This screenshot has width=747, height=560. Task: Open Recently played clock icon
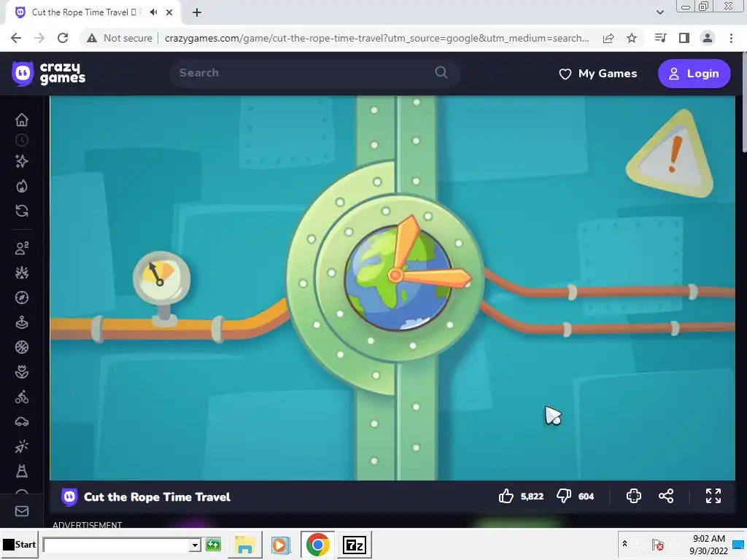(21, 140)
